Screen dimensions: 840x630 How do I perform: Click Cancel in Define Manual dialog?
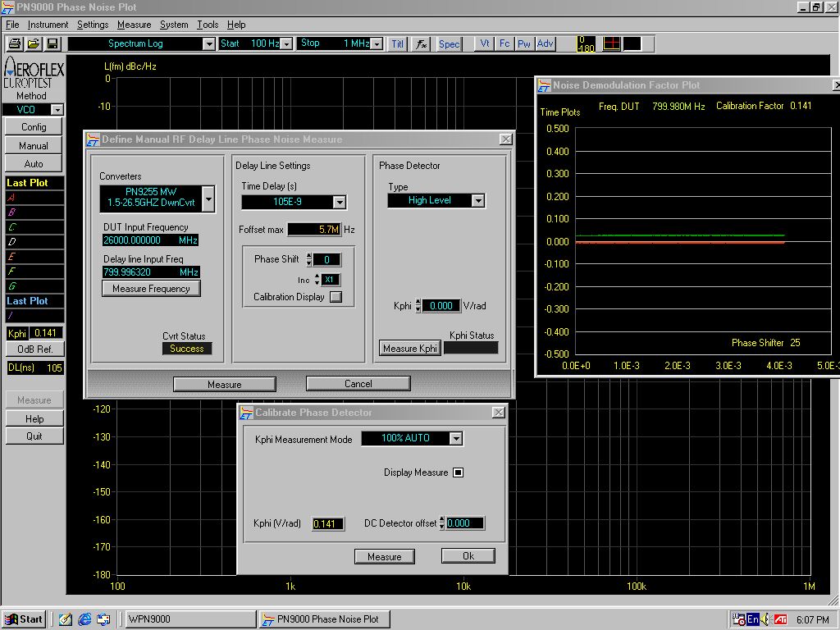click(358, 384)
